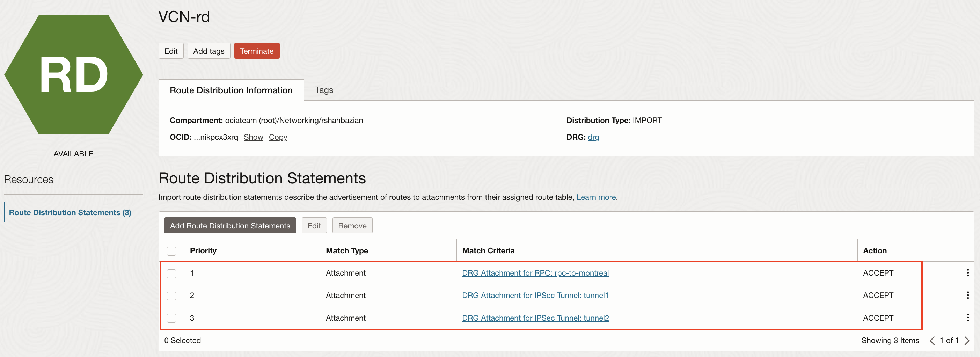Open actions menu for priority 1 statement

967,272
